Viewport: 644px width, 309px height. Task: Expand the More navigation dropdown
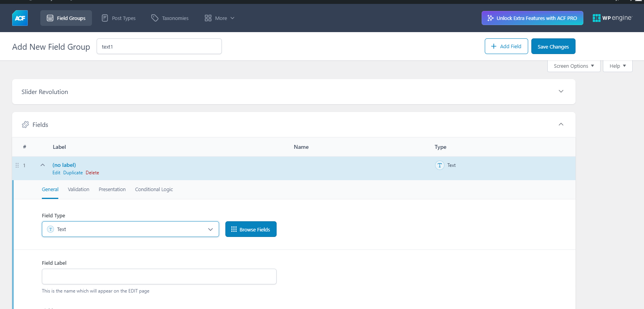[x=219, y=18]
